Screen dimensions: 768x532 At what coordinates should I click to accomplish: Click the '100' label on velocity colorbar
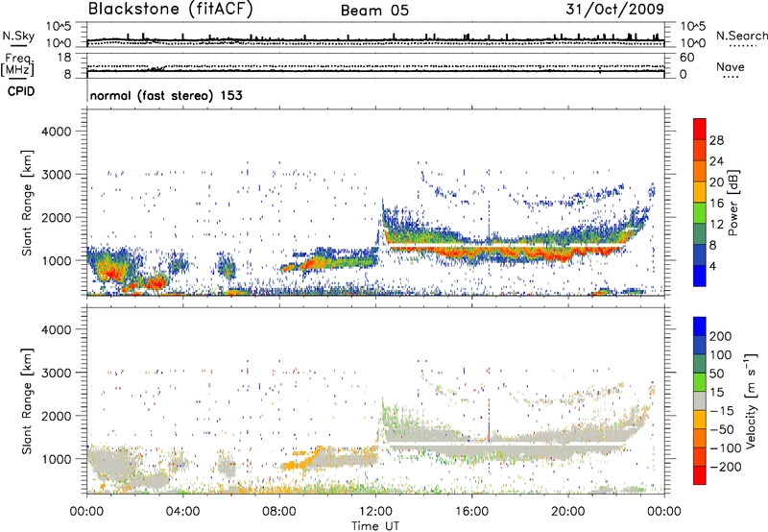721,355
